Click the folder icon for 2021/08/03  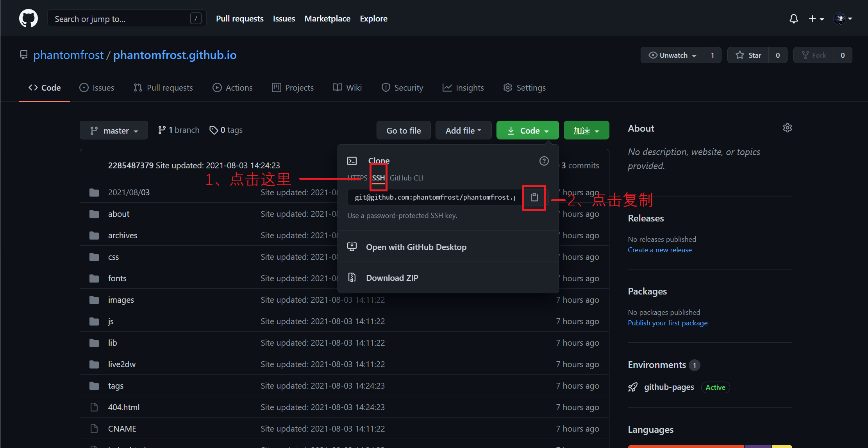(94, 192)
